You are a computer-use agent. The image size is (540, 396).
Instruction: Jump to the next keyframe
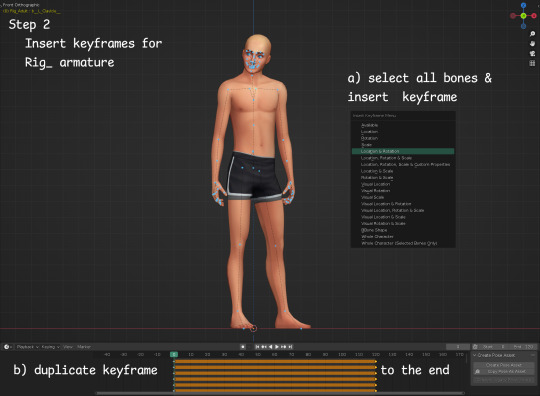(283, 347)
